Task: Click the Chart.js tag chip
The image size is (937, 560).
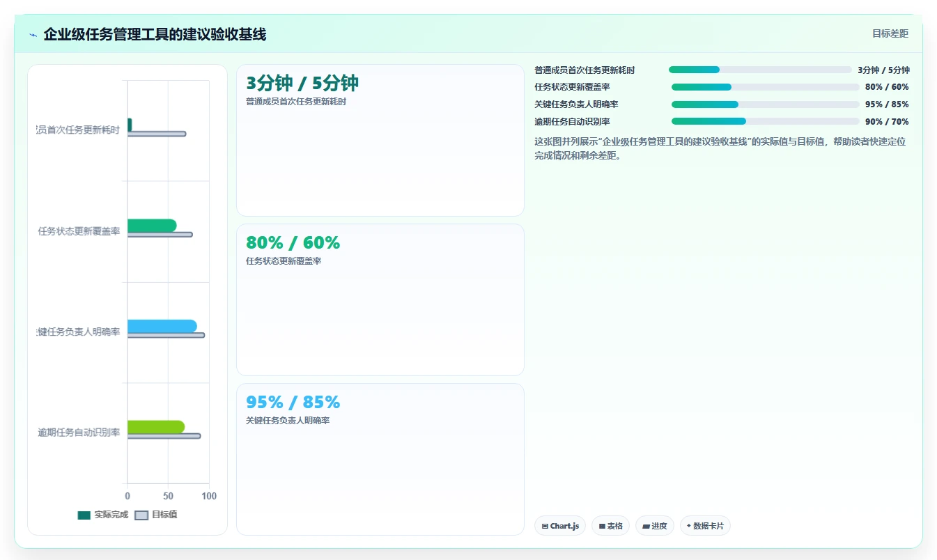Action: click(560, 526)
